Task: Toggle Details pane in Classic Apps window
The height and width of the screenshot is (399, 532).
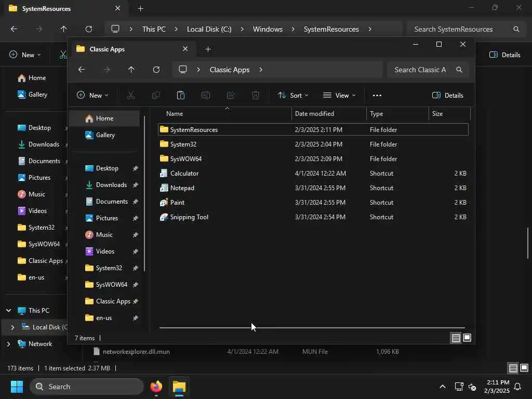Action: 447,96
